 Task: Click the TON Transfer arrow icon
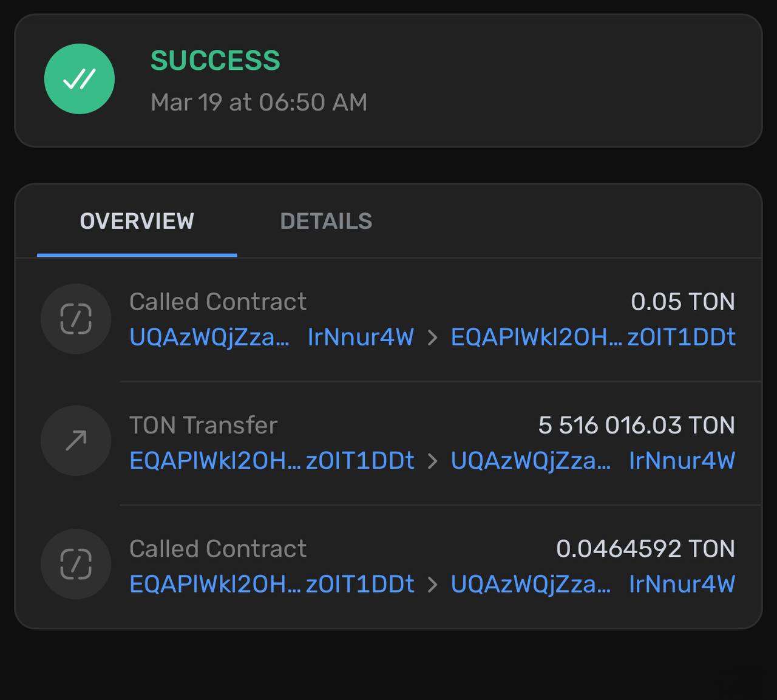point(76,441)
